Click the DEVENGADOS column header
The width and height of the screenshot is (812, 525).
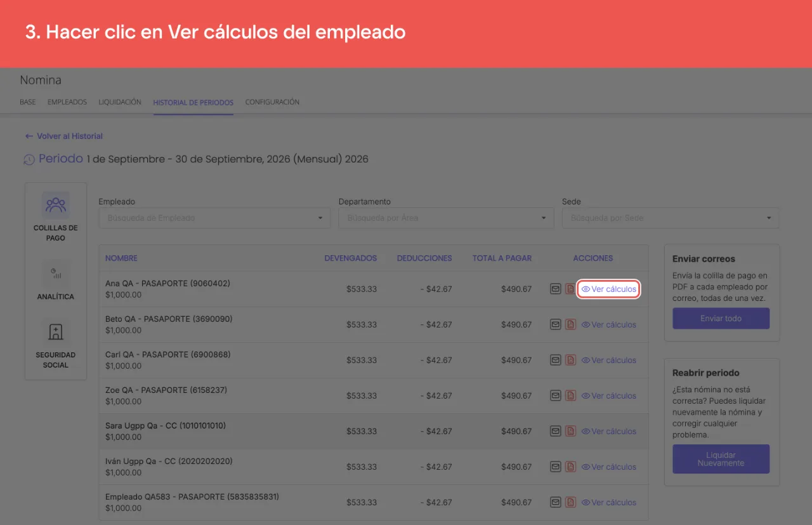pos(351,258)
